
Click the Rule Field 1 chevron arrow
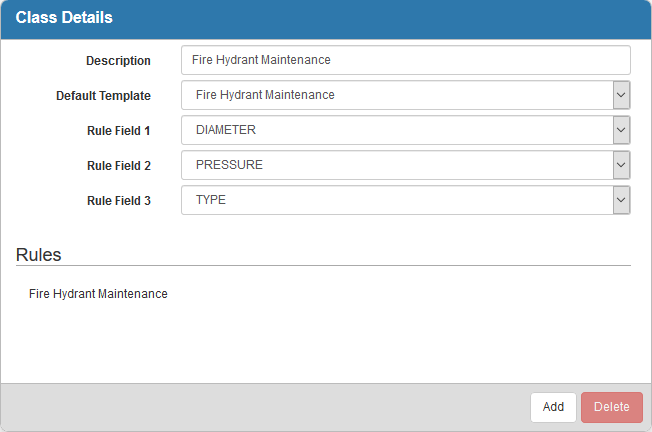coord(621,130)
